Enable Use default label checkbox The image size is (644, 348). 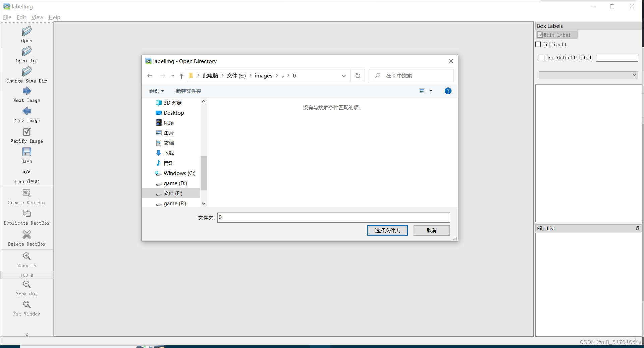tap(542, 57)
